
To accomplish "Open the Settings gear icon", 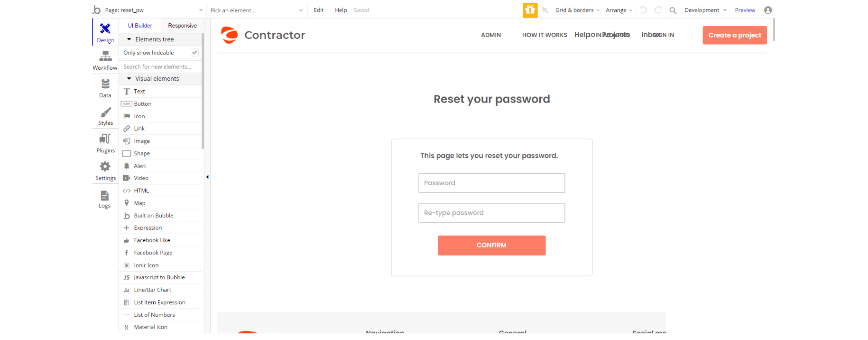I will pyautogui.click(x=105, y=167).
